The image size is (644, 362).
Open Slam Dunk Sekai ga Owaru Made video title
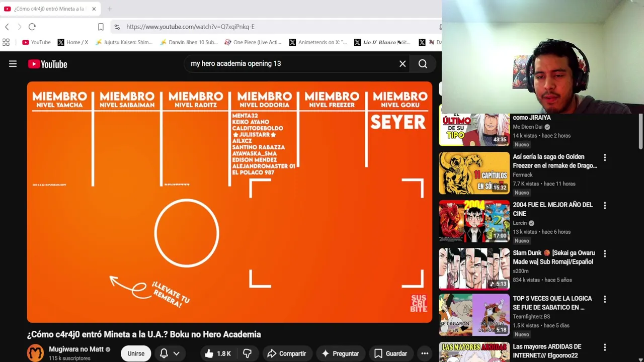(x=553, y=257)
